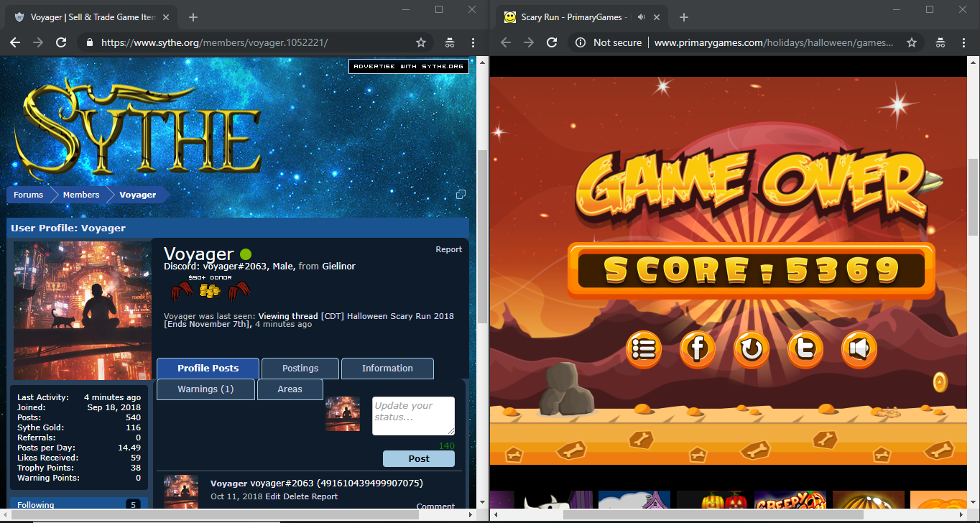Image resolution: width=980 pixels, height=523 pixels.
Task: Open Chrome menu in PrimaryGames window
Action: [x=963, y=42]
